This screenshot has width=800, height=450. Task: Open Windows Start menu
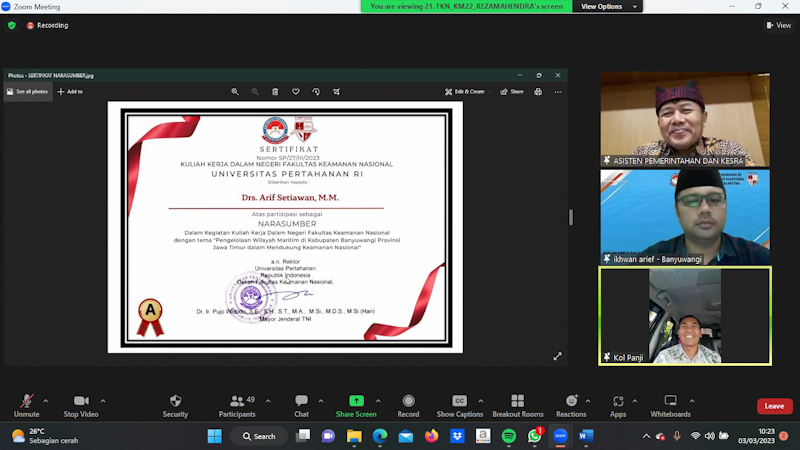point(215,436)
